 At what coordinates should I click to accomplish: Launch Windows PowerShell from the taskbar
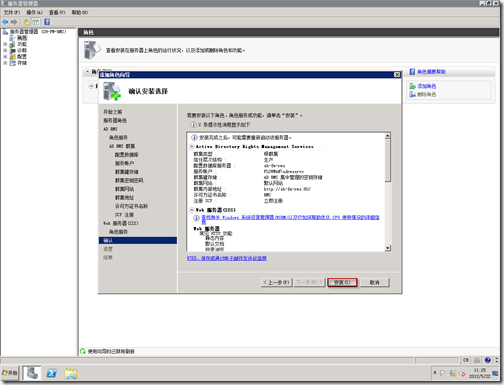tap(51, 373)
